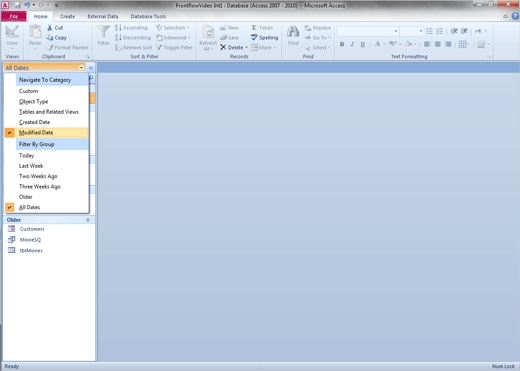Choose Last Week filter entry

[31, 166]
